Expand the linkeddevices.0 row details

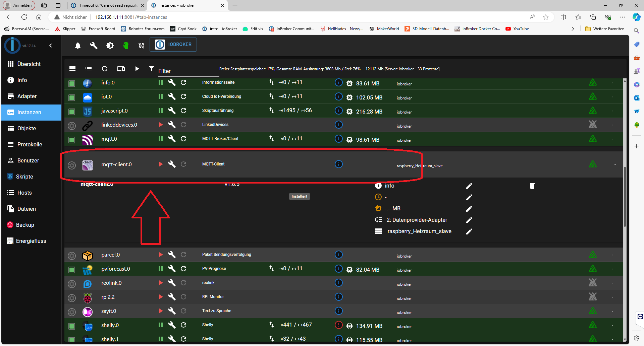pos(612,125)
